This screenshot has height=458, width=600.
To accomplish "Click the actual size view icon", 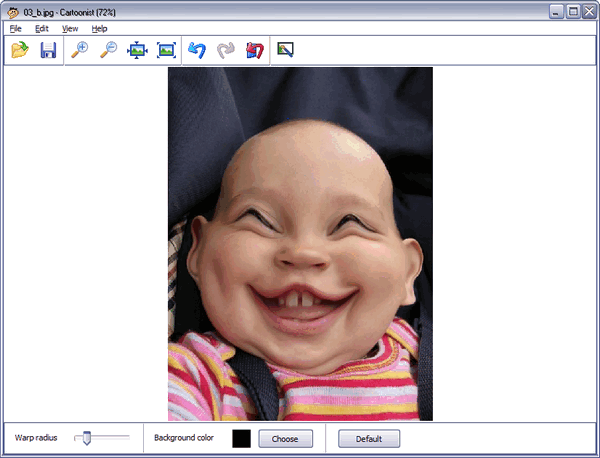I will pyautogui.click(x=166, y=50).
